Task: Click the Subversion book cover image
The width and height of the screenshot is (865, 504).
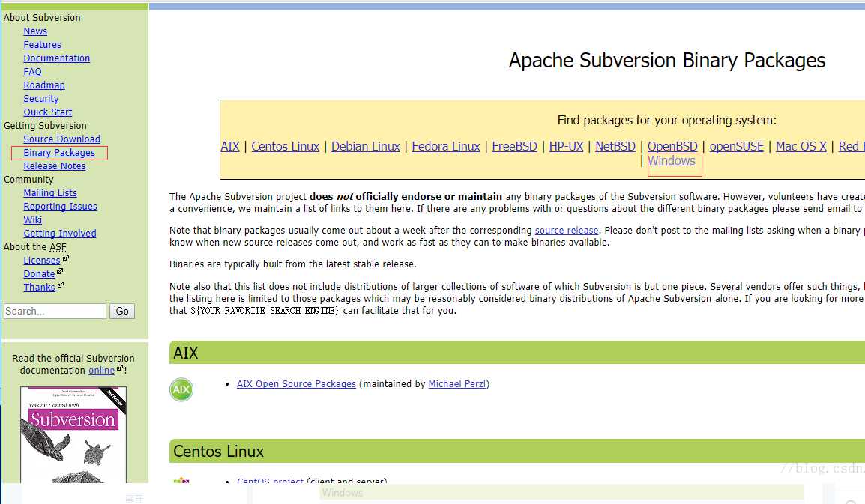Action: coord(73,434)
